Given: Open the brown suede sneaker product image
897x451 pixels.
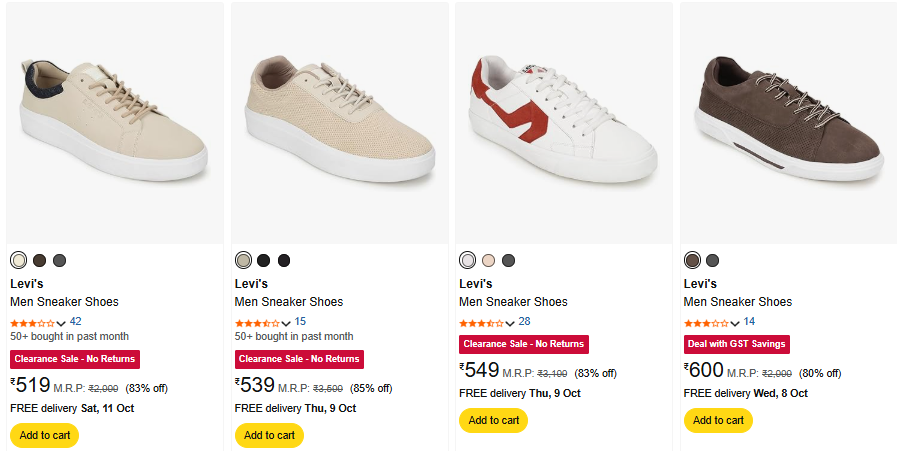Looking at the screenshot, I should (x=788, y=123).
